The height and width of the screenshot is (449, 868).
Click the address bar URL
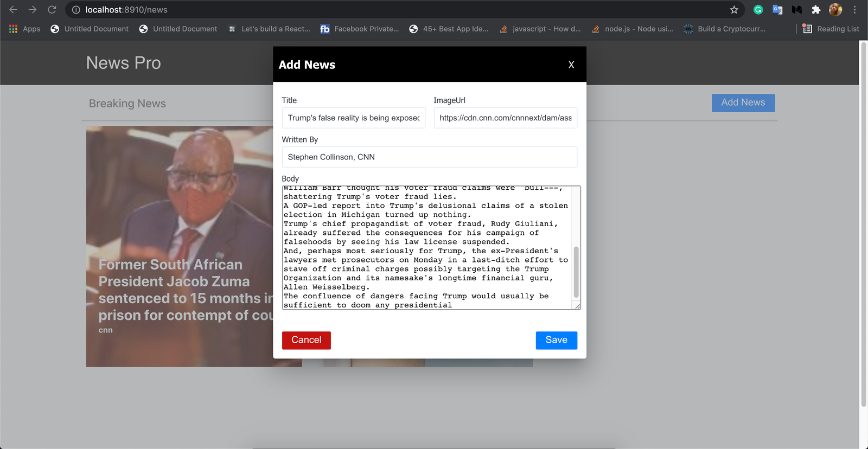click(126, 10)
